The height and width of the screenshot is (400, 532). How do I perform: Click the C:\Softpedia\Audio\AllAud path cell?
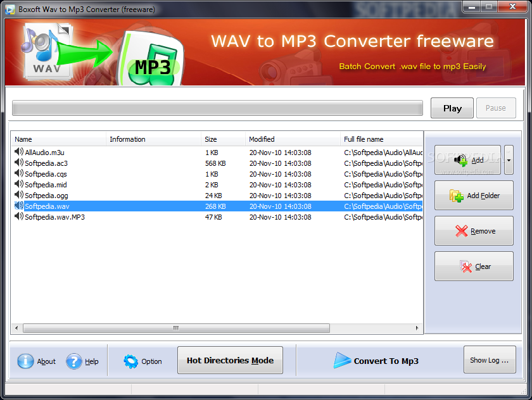tap(383, 153)
